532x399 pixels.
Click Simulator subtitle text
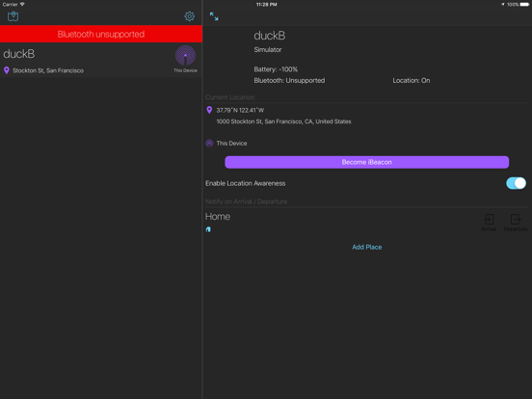268,49
